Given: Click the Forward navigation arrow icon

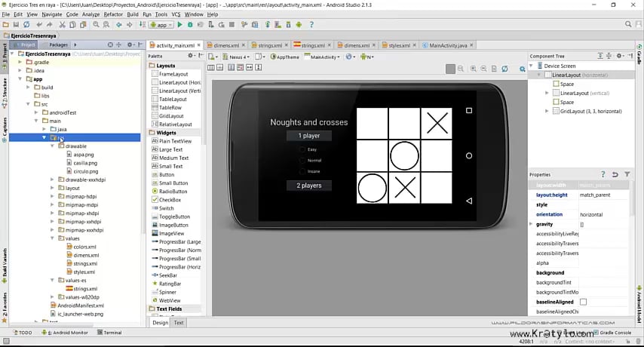Looking at the screenshot, I should click(130, 25).
